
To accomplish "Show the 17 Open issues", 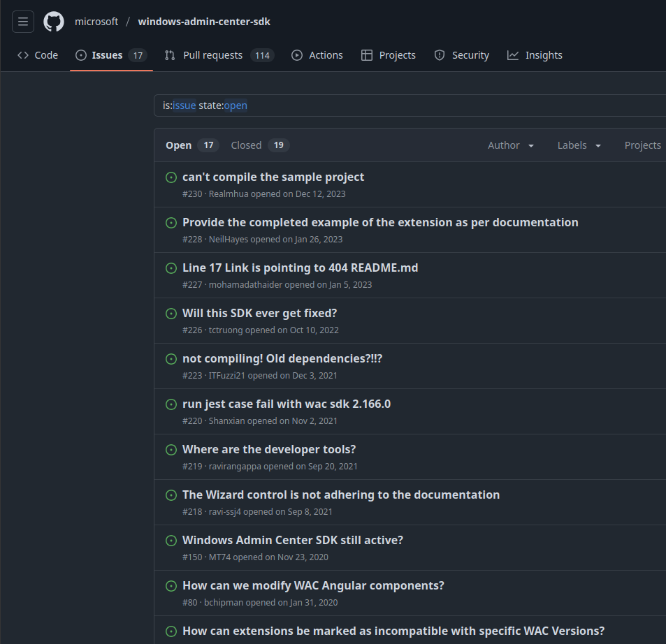I will click(192, 145).
